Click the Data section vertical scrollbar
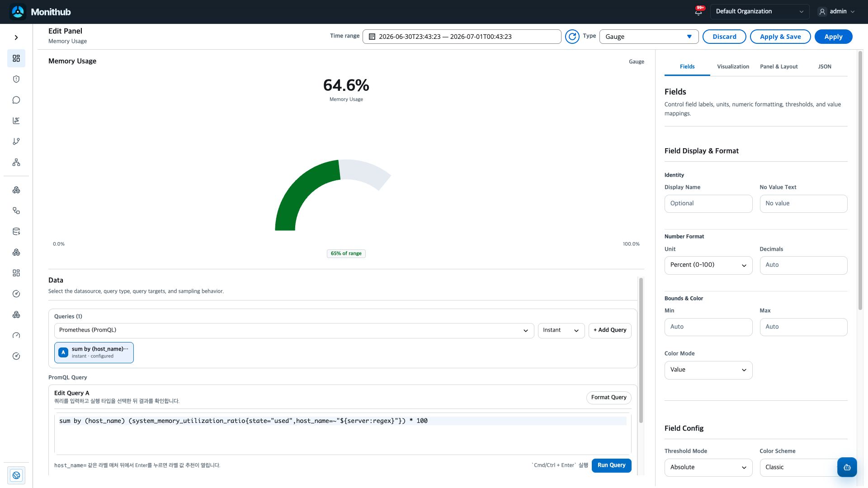 pyautogui.click(x=641, y=350)
